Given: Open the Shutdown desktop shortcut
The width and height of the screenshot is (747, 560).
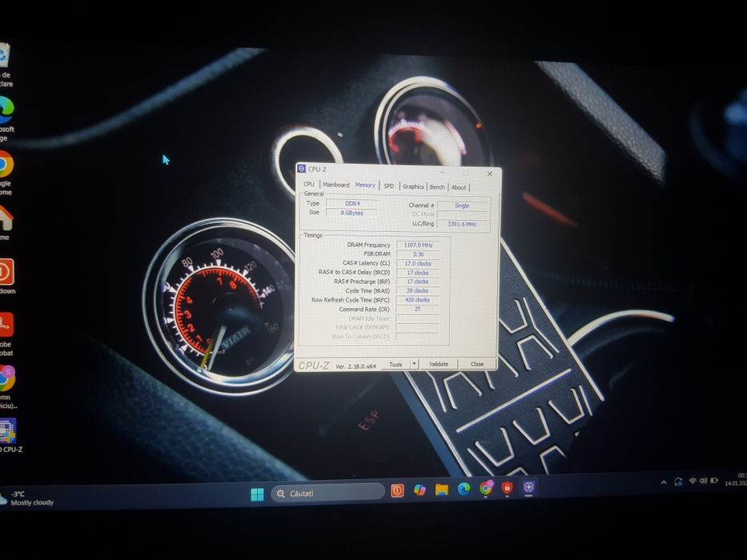Looking at the screenshot, I should pos(6,276).
